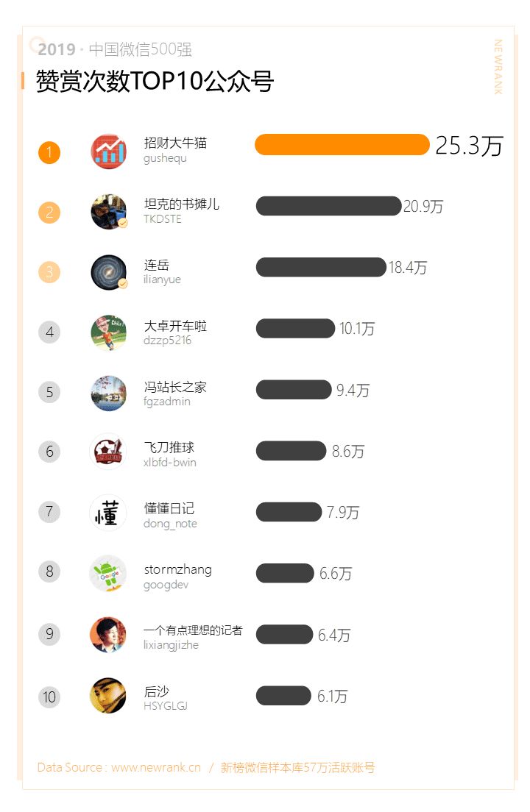The image size is (530, 812).
Task: Click the 赞赏次数TOP10公众号 title
Action: [x=155, y=82]
